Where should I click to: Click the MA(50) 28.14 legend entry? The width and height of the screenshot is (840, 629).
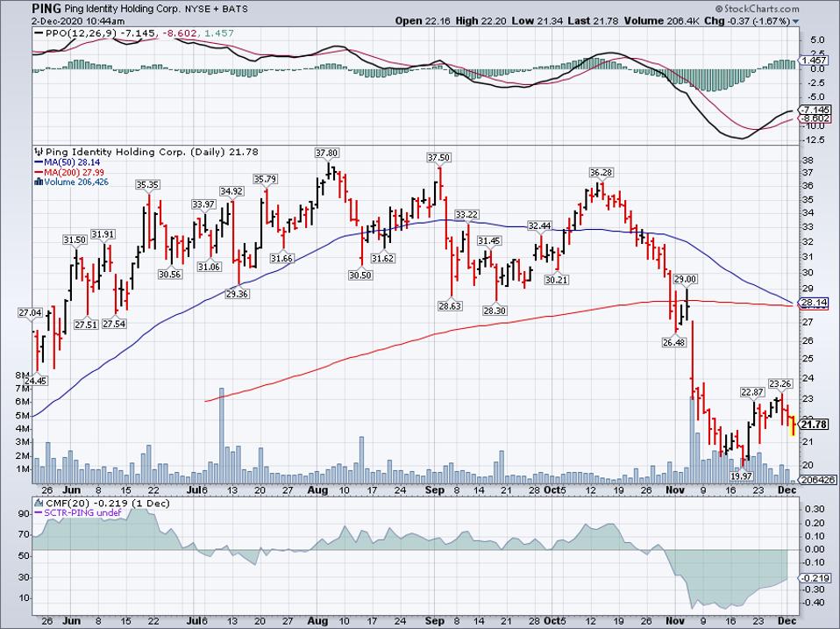[x=72, y=162]
